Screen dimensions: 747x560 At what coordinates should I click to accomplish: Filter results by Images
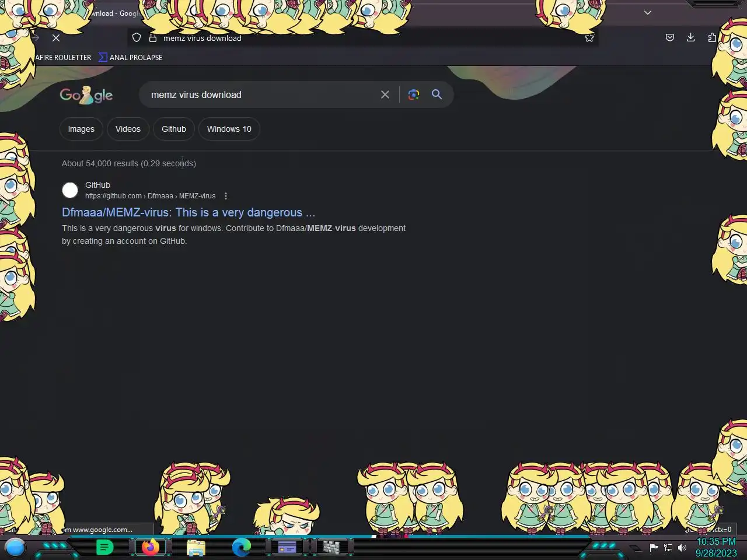pos(81,129)
